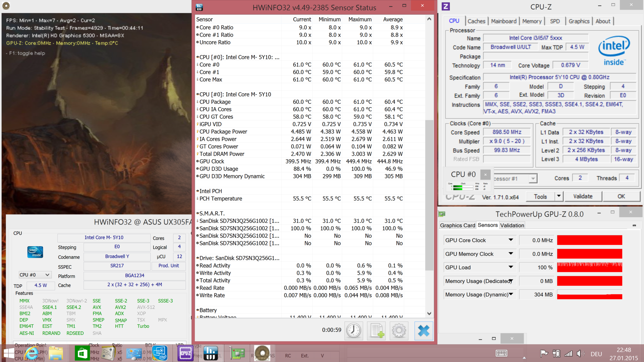Open Action Center flag tray icon
The image size is (644, 362).
[x=544, y=353]
